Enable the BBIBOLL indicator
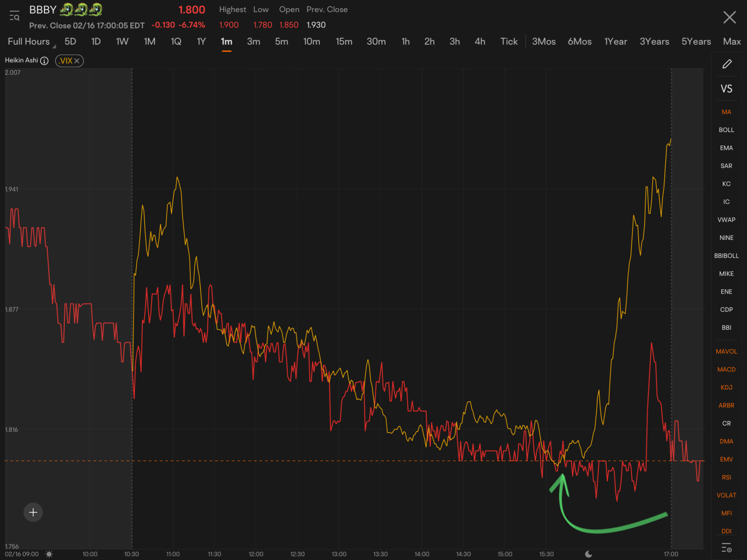The height and width of the screenshot is (560, 747). [x=726, y=256]
